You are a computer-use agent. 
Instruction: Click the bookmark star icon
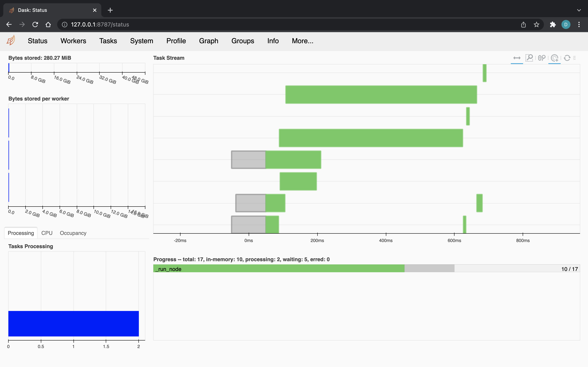536,24
